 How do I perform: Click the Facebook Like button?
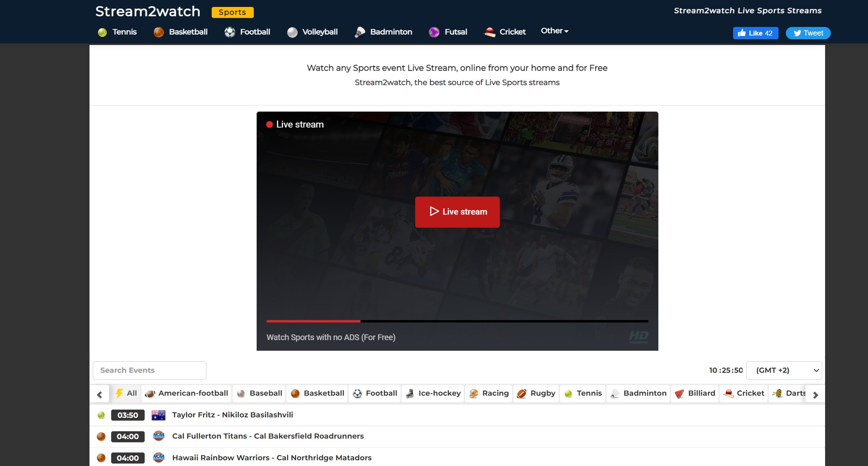[756, 33]
